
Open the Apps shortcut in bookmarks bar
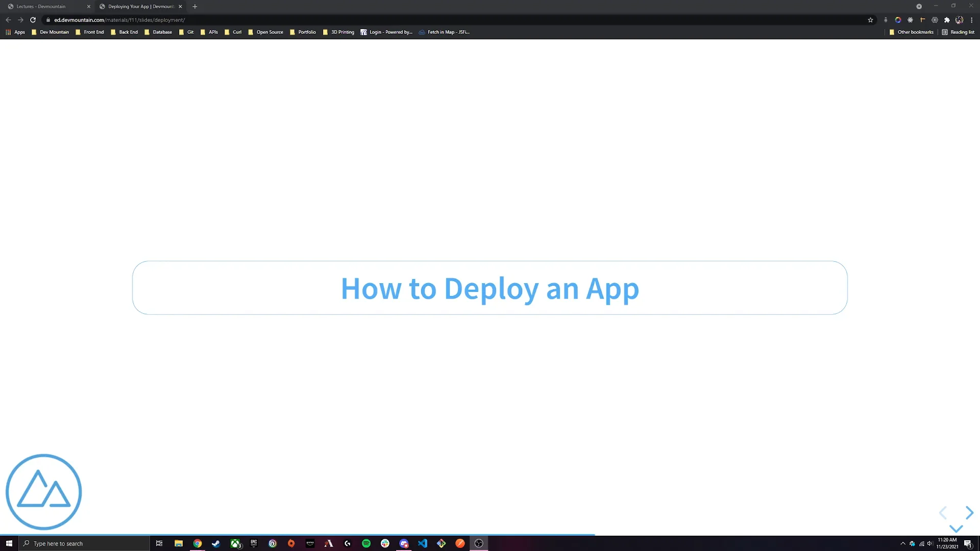point(15,32)
